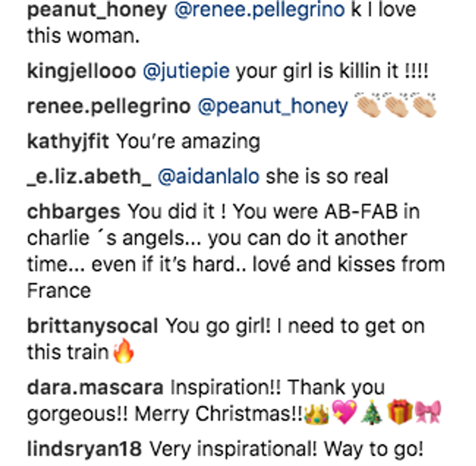Click the blue @peanut_honey mention

[272, 106]
